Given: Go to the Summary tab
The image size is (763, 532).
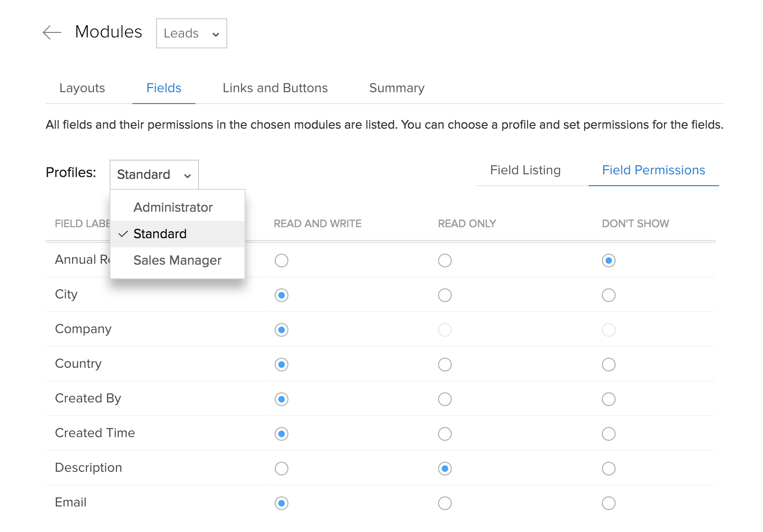Looking at the screenshot, I should pyautogui.click(x=397, y=88).
